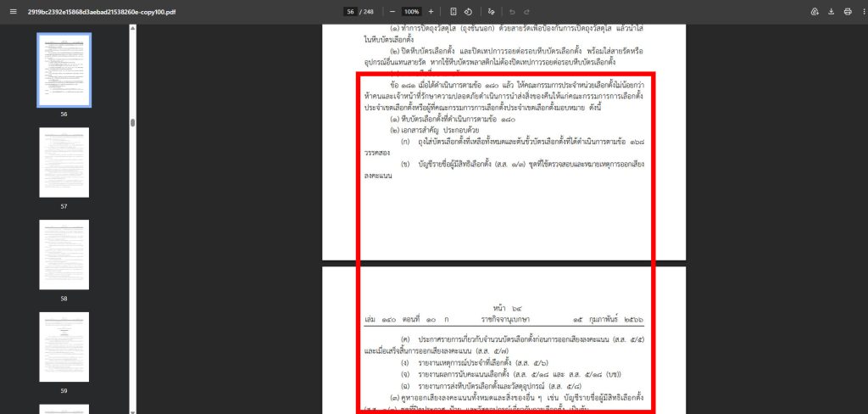
Task: Print the document using printer icon
Action: (847, 12)
